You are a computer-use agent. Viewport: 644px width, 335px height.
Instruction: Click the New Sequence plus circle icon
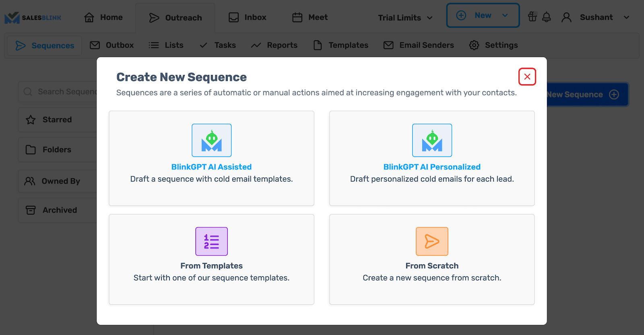[x=614, y=95]
